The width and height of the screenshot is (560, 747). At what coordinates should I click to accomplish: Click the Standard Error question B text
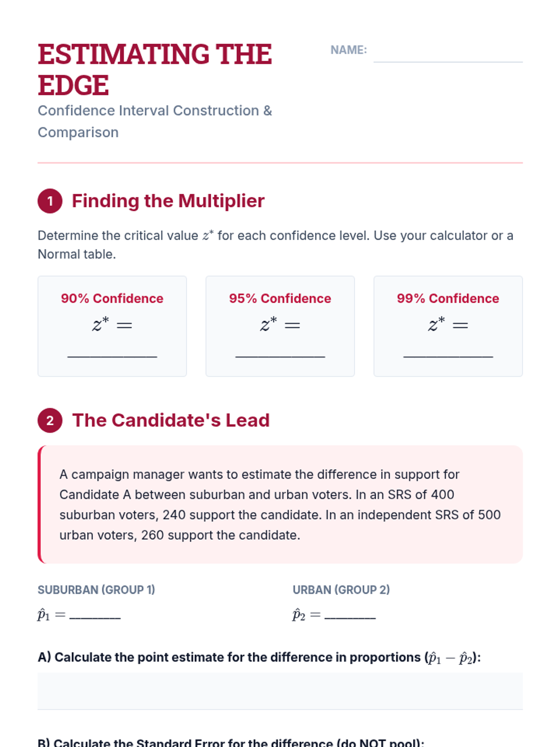pyautogui.click(x=231, y=742)
